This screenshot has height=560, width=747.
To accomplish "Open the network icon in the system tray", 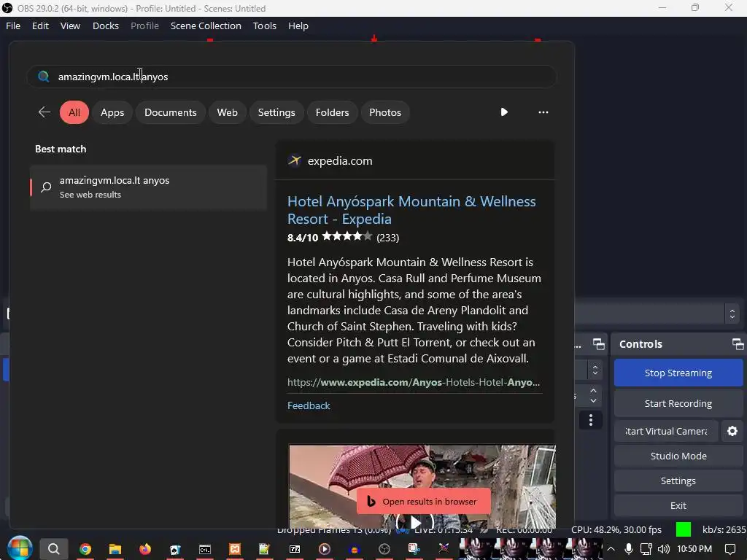I will tap(646, 549).
